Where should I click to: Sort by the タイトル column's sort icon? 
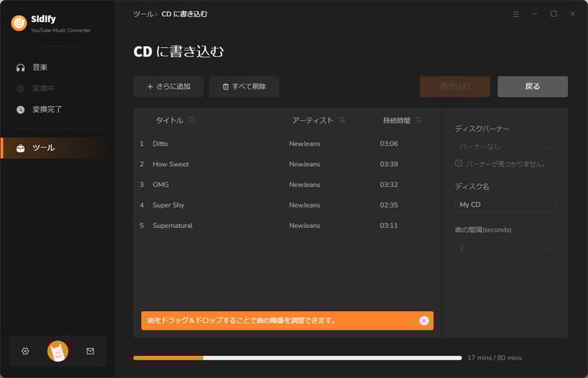[x=192, y=121]
